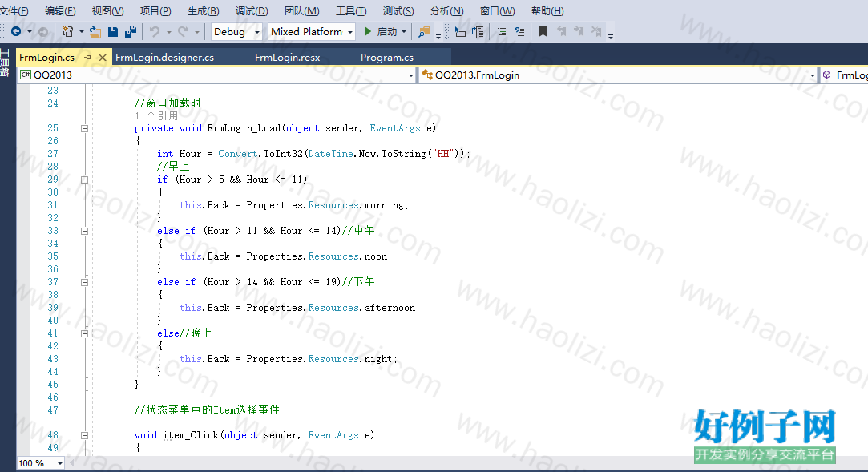Collapse the if block at line 29
Viewport: 868px width, 472px height.
click(85, 180)
